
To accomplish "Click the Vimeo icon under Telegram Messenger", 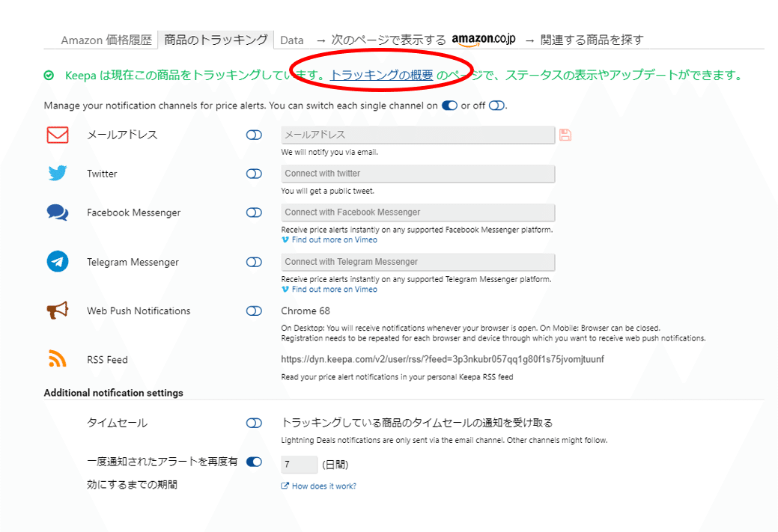I will [285, 290].
